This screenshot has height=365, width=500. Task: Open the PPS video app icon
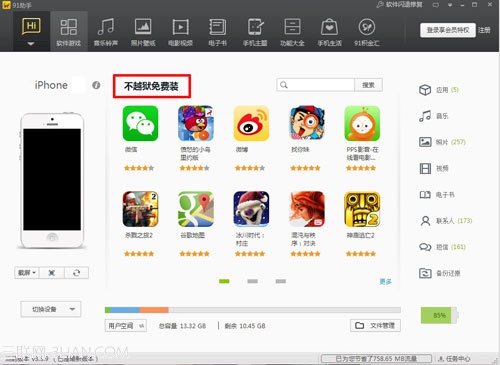pyautogui.click(x=362, y=123)
